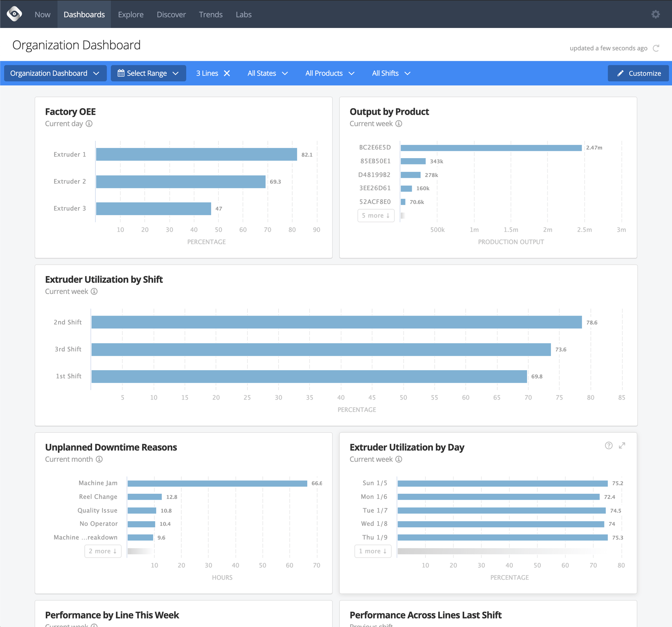This screenshot has height=627, width=672.
Task: Navigate to the Discover tab
Action: (171, 14)
